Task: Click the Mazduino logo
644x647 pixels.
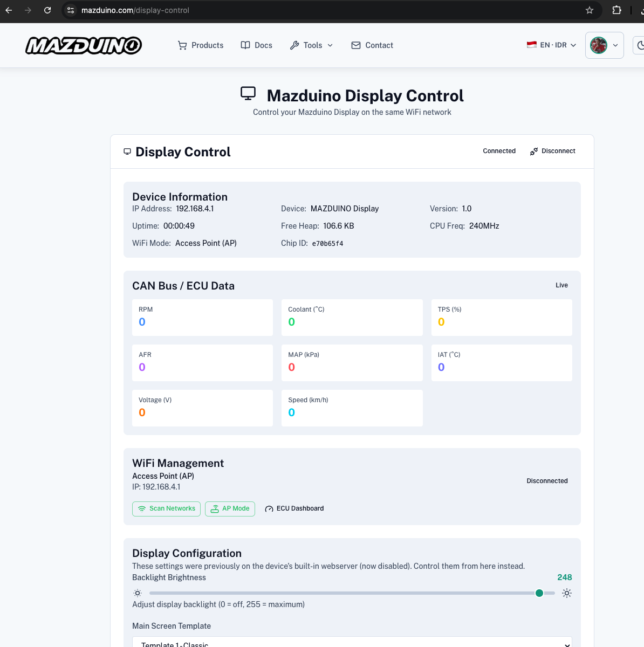Action: tap(84, 45)
